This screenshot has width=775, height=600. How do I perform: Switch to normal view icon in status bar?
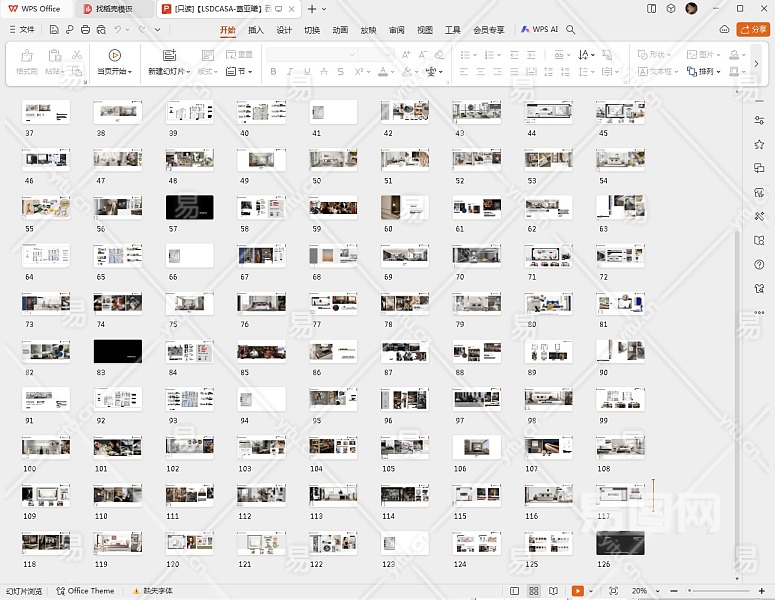click(x=515, y=591)
